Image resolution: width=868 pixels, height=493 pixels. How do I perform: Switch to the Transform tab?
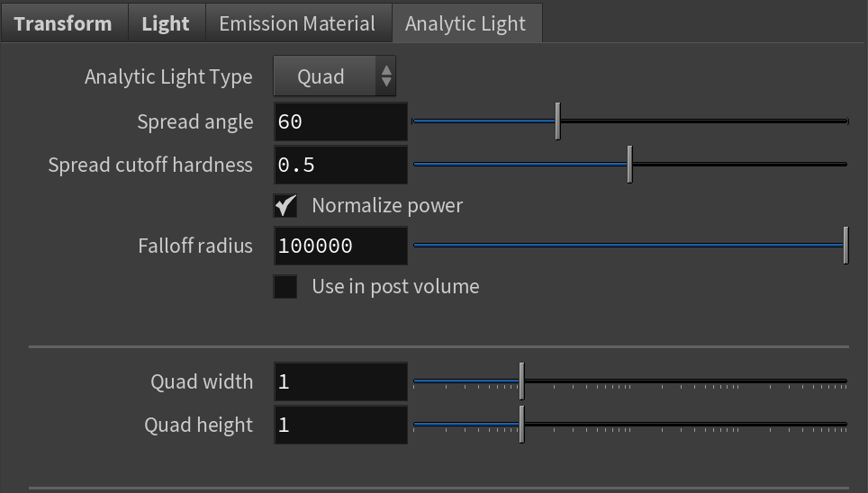point(63,23)
